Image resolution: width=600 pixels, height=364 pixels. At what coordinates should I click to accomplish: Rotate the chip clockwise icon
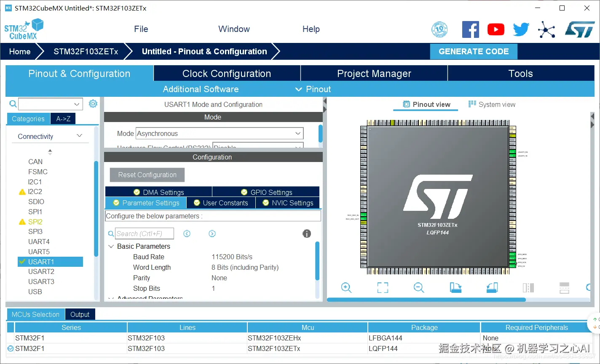455,288
